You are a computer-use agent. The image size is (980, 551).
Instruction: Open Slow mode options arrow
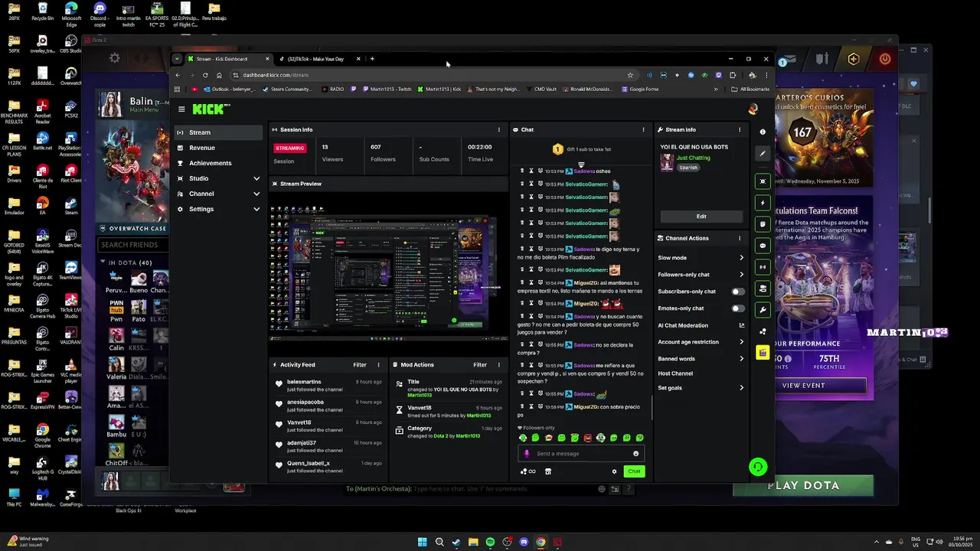click(741, 258)
